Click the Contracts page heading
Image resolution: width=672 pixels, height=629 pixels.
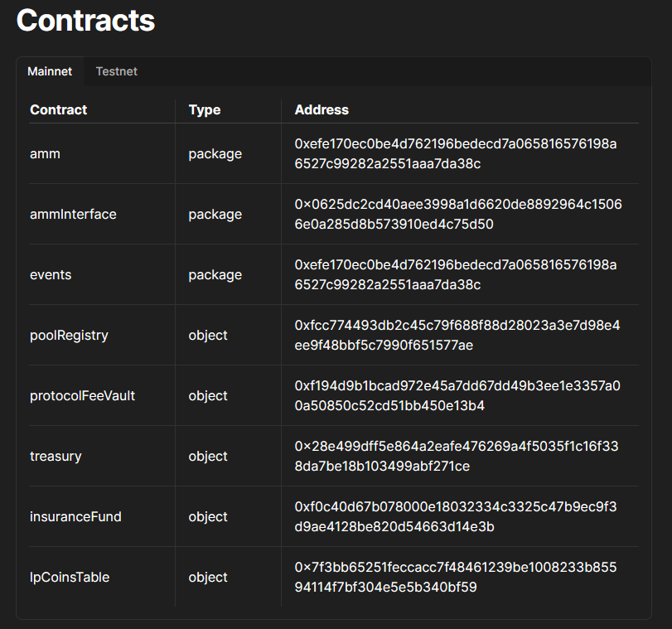(x=85, y=20)
